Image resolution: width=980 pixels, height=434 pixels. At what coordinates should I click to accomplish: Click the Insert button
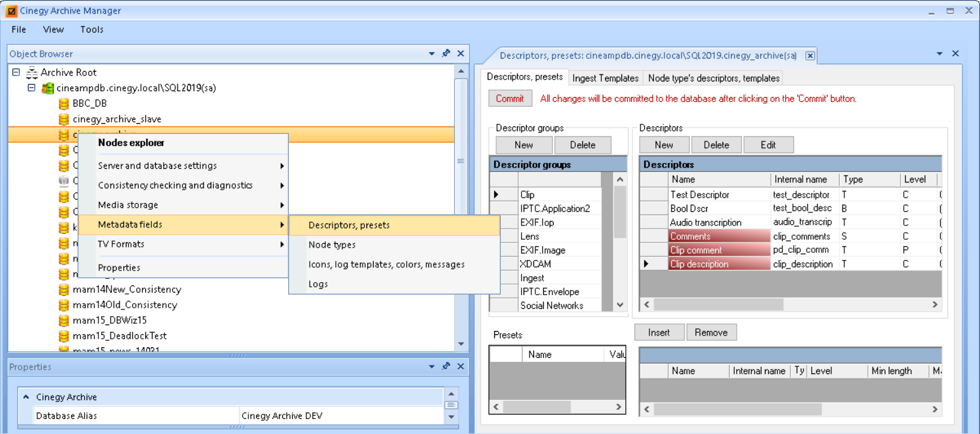[x=659, y=332]
